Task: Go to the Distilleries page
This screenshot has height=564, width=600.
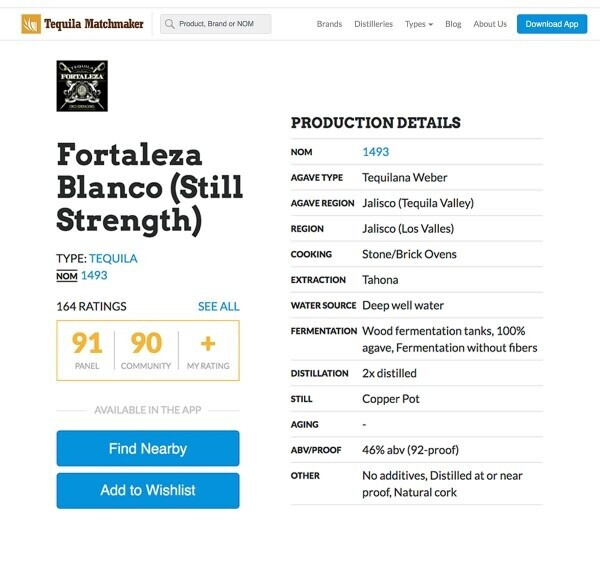Action: 373,24
